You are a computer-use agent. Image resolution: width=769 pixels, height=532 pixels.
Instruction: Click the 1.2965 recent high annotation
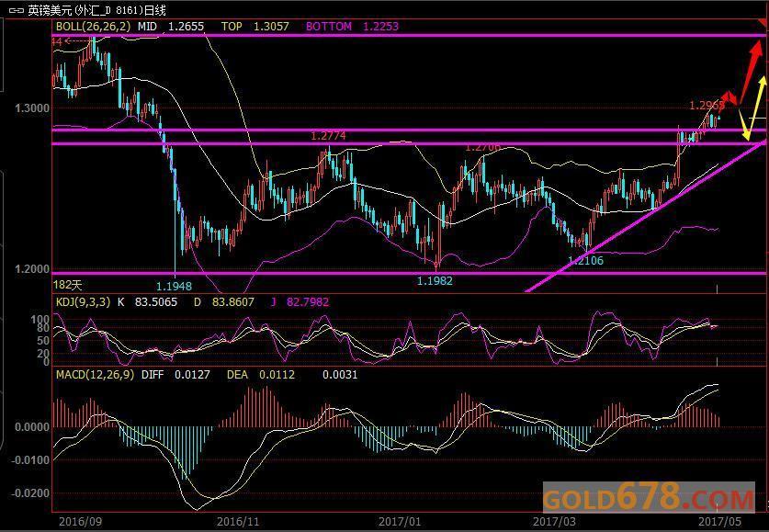pyautogui.click(x=707, y=106)
